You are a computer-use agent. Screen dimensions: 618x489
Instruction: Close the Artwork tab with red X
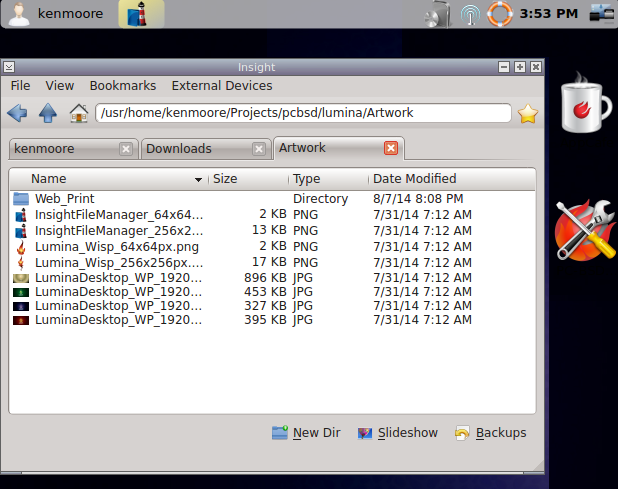point(391,148)
